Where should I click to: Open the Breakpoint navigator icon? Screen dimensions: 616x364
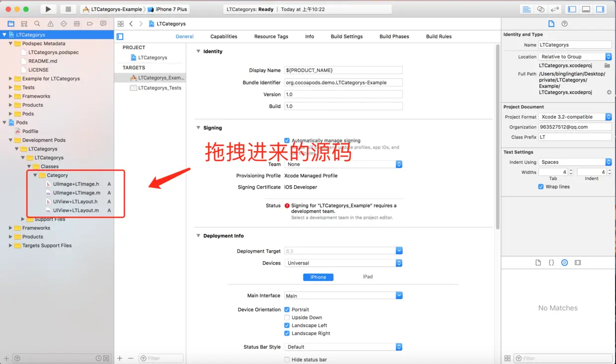90,24
